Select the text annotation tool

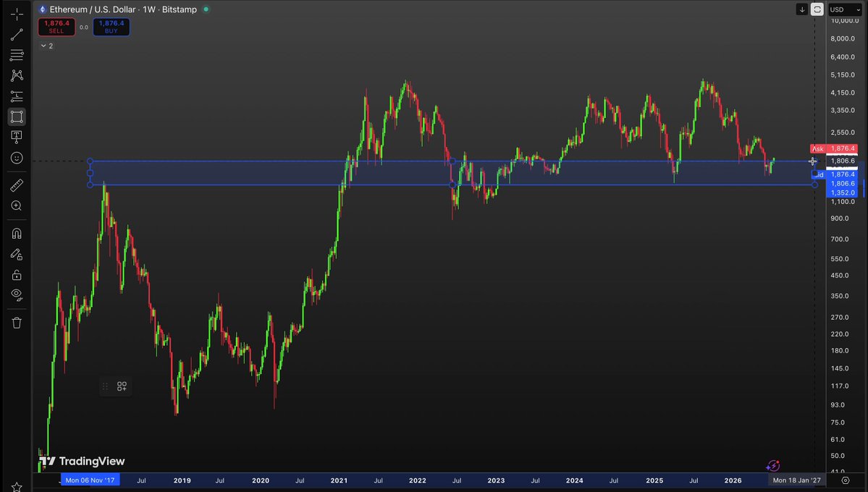pyautogui.click(x=17, y=137)
